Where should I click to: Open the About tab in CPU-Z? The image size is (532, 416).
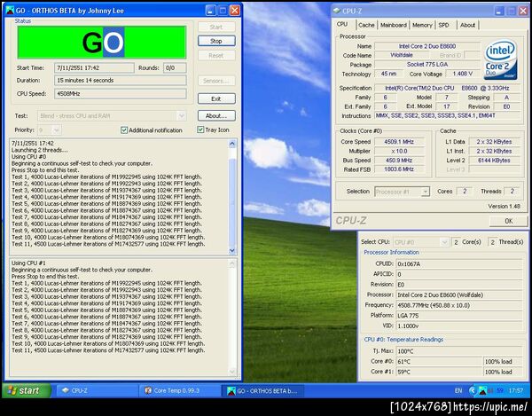pyautogui.click(x=467, y=25)
